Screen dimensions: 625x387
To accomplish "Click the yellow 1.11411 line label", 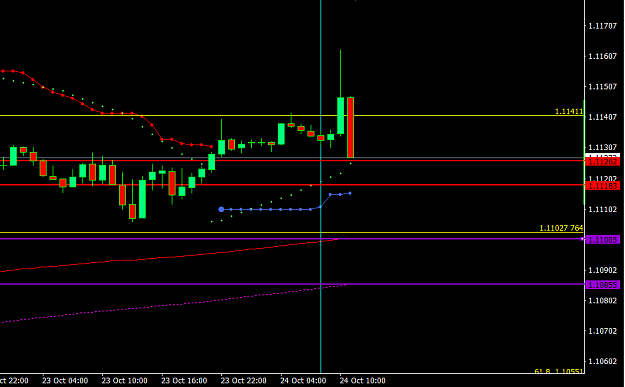I will click(569, 112).
